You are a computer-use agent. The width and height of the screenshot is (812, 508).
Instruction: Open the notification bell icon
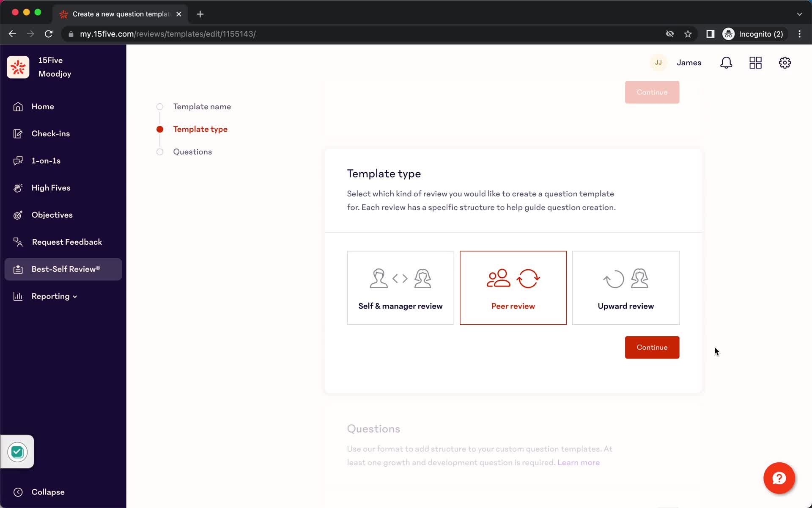(x=727, y=63)
